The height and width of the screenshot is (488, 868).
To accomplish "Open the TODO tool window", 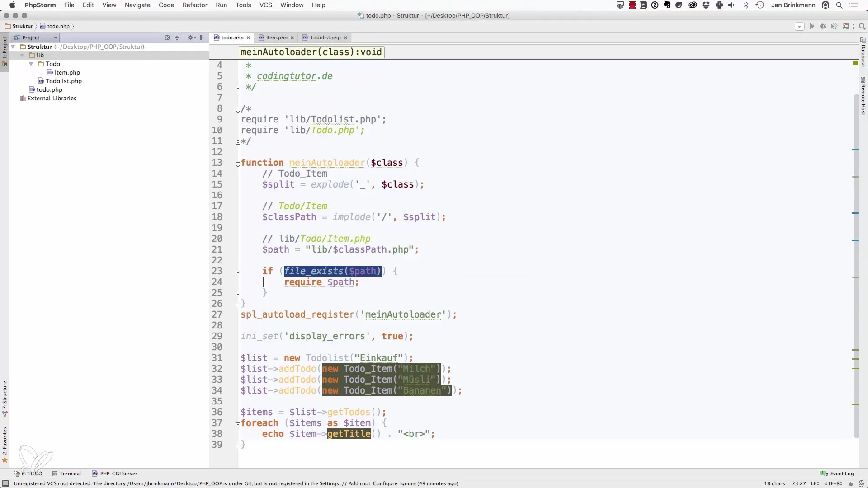I will tap(28, 474).
